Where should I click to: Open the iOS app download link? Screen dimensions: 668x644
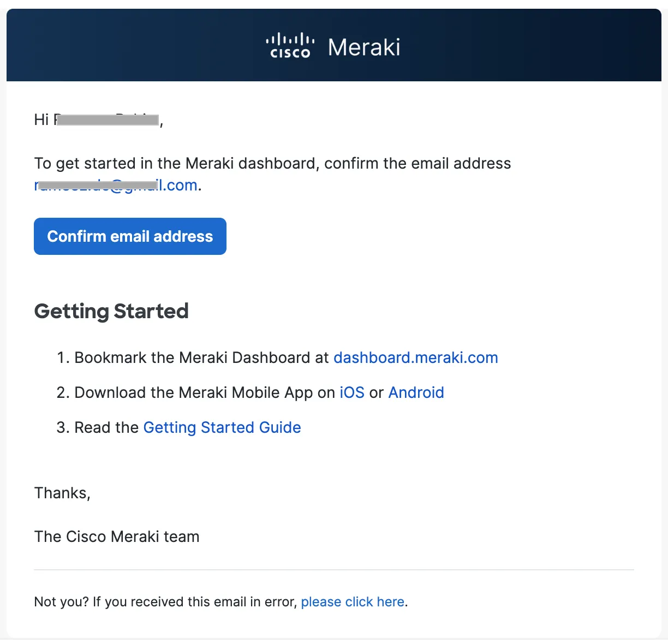point(352,392)
